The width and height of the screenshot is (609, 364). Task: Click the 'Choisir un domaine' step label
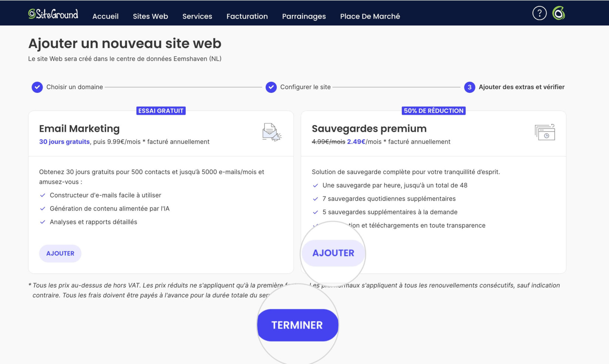point(75,87)
